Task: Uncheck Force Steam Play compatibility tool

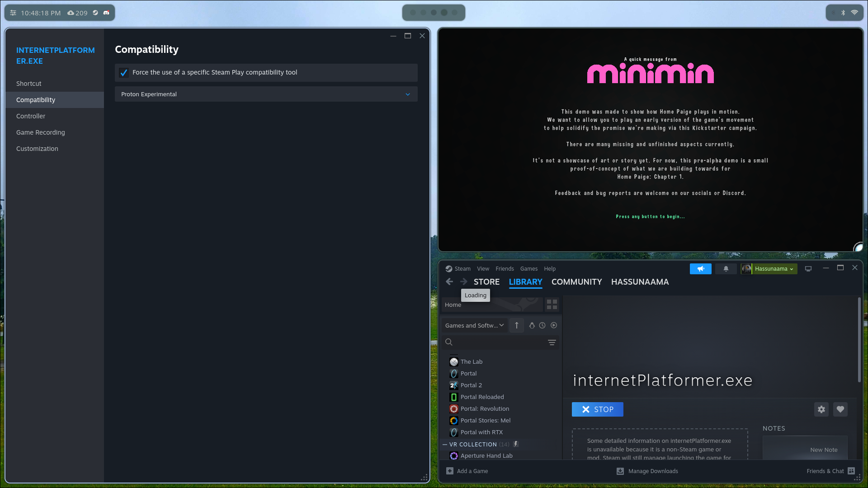Action: click(x=124, y=73)
